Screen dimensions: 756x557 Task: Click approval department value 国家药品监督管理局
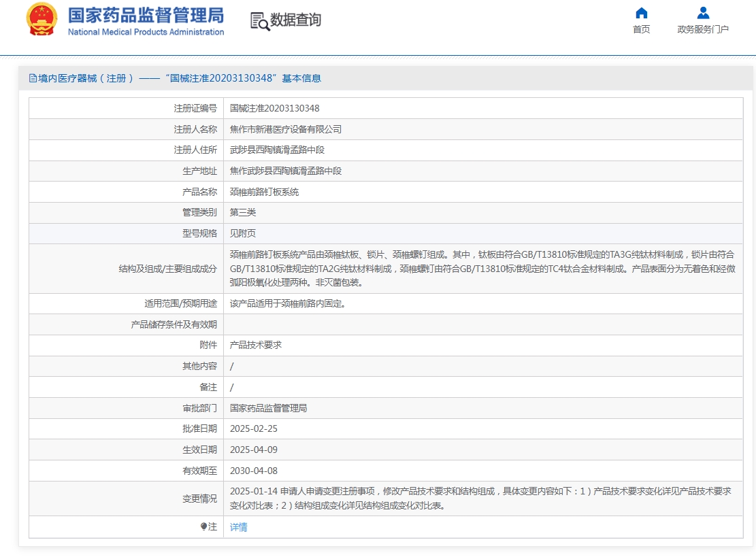(x=268, y=408)
